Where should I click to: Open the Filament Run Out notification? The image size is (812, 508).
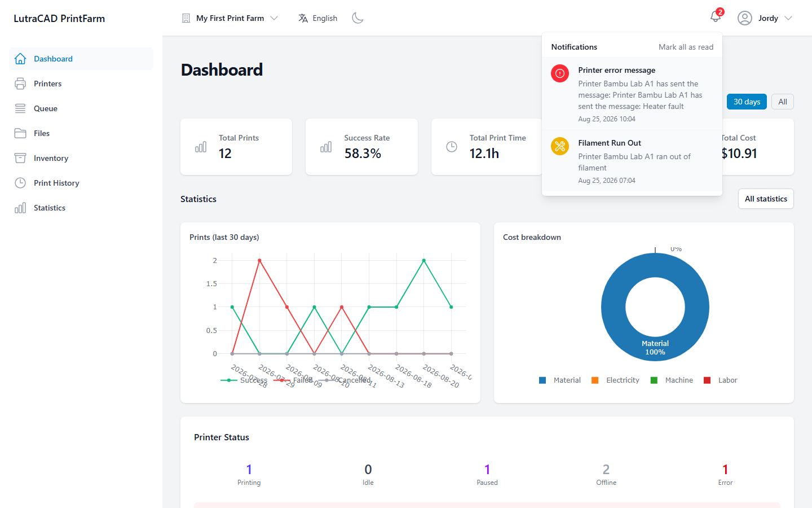(x=632, y=161)
